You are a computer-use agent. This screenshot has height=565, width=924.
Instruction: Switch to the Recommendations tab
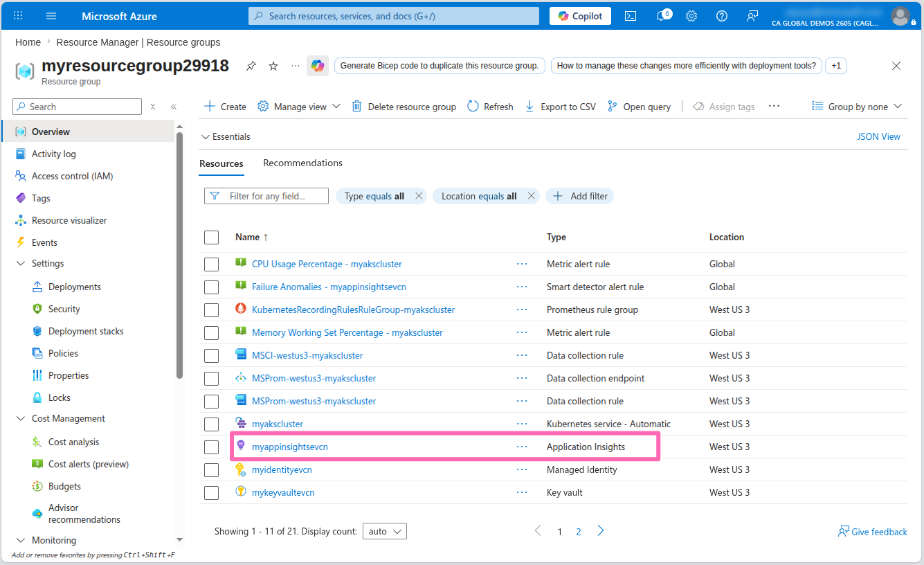pyautogui.click(x=302, y=163)
